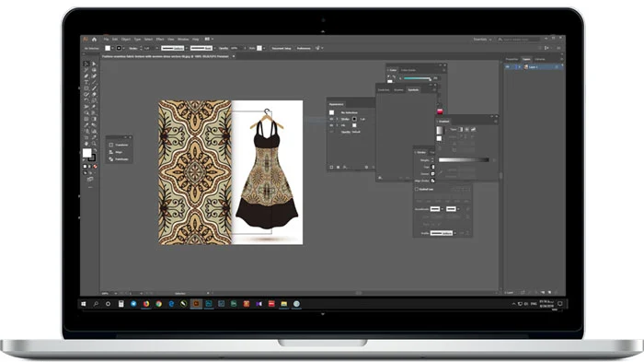
Task: Switch to the Properties tab
Action: tap(512, 59)
